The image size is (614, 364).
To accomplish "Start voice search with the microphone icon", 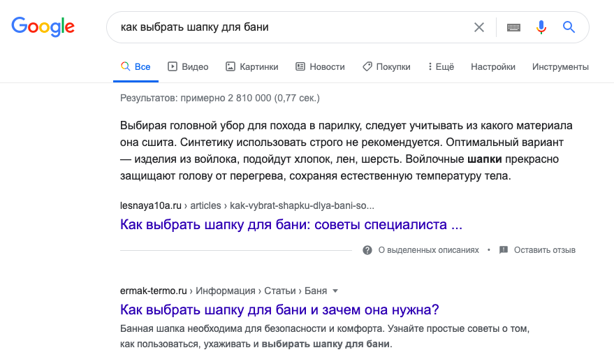I will coord(541,27).
